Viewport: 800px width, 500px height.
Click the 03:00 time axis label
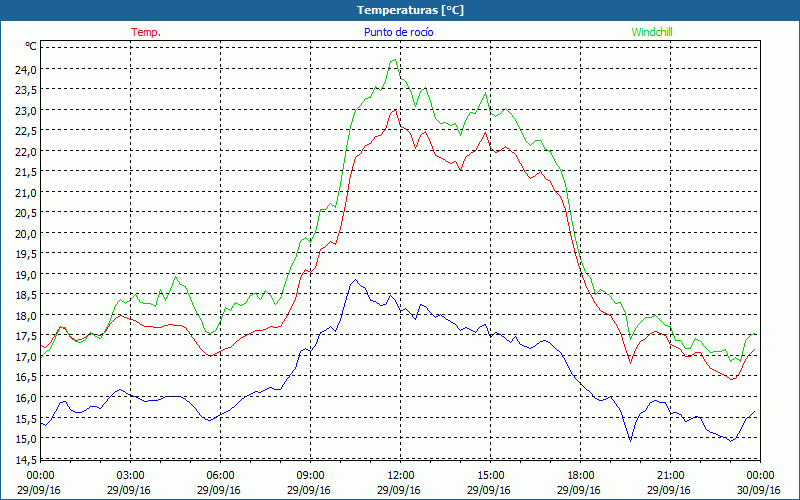(x=130, y=476)
